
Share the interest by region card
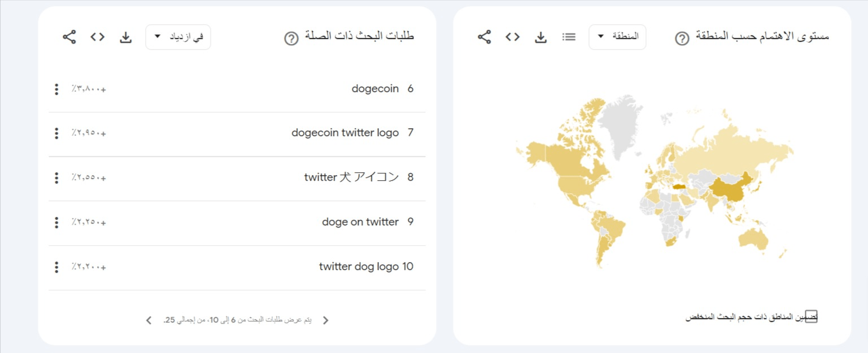coord(484,37)
